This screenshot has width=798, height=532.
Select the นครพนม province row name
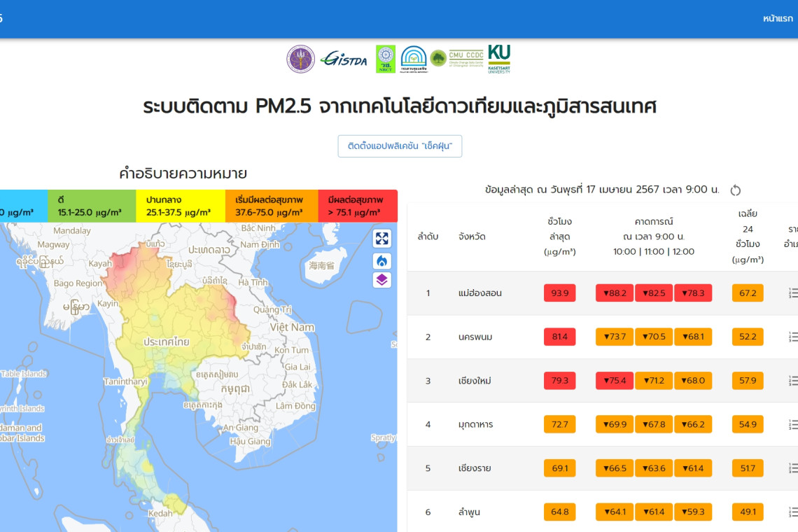[475, 337]
